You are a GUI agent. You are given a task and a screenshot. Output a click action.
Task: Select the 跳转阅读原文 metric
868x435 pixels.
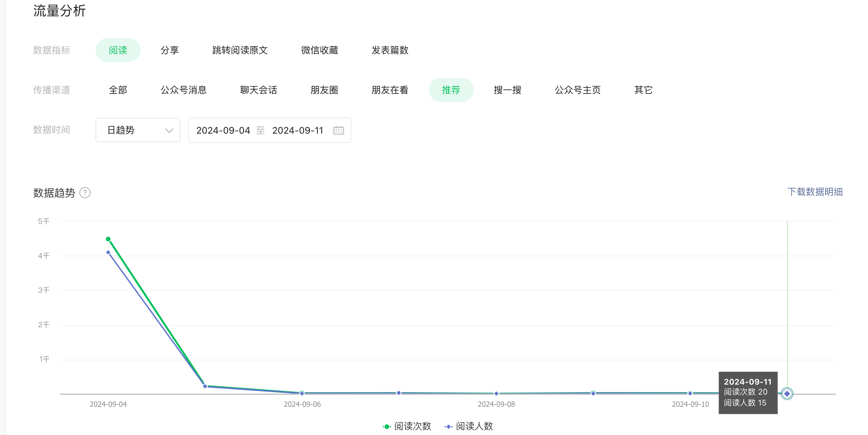240,50
